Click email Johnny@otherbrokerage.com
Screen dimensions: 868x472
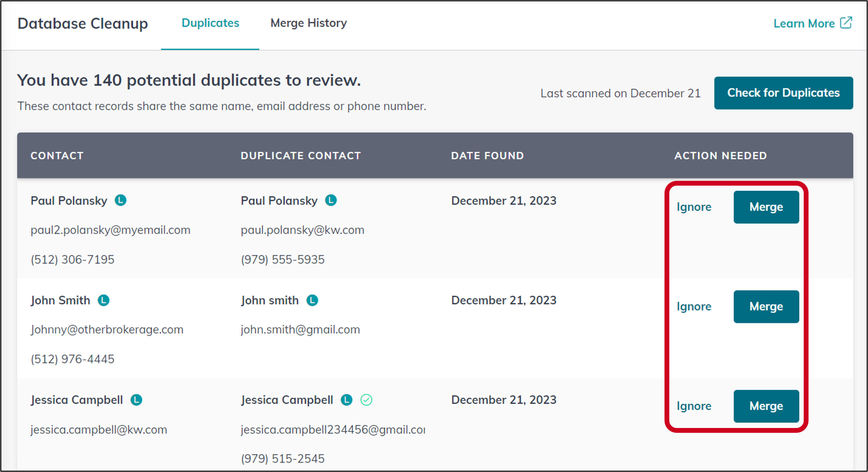pos(107,330)
